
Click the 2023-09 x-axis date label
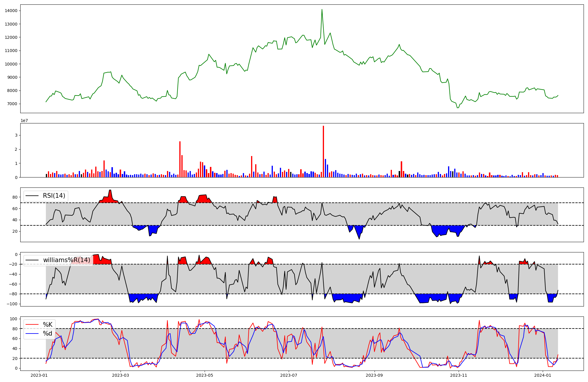(x=375, y=375)
